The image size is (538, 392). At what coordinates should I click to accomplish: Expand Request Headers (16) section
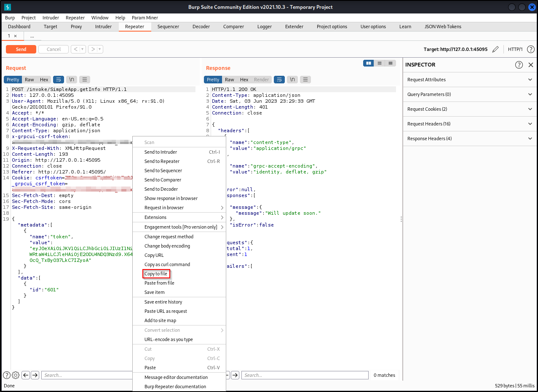click(x=470, y=124)
